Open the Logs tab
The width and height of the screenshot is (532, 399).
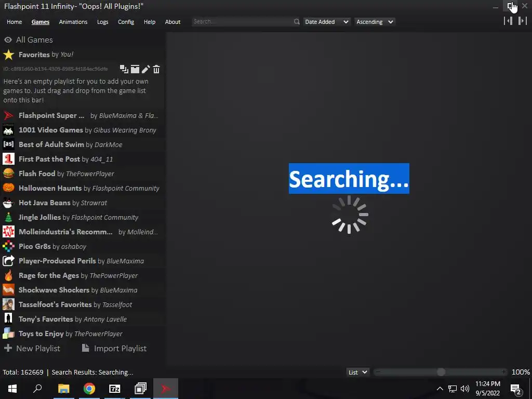point(102,22)
